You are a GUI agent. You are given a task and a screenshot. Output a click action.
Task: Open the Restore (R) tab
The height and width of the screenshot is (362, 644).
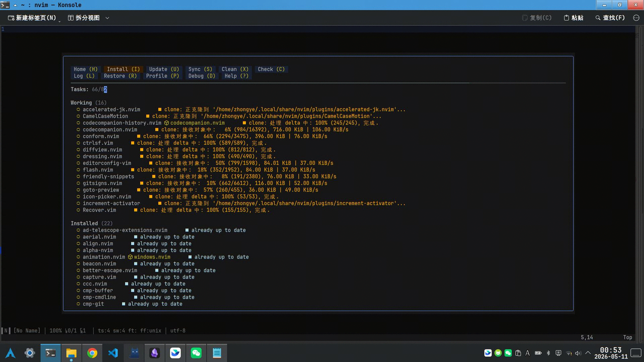tap(120, 76)
